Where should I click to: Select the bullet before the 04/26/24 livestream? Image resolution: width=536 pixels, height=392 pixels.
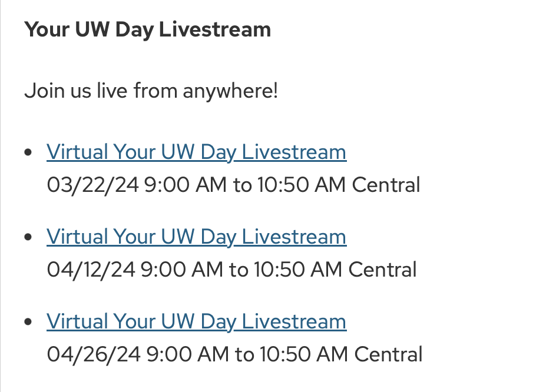coord(28,321)
